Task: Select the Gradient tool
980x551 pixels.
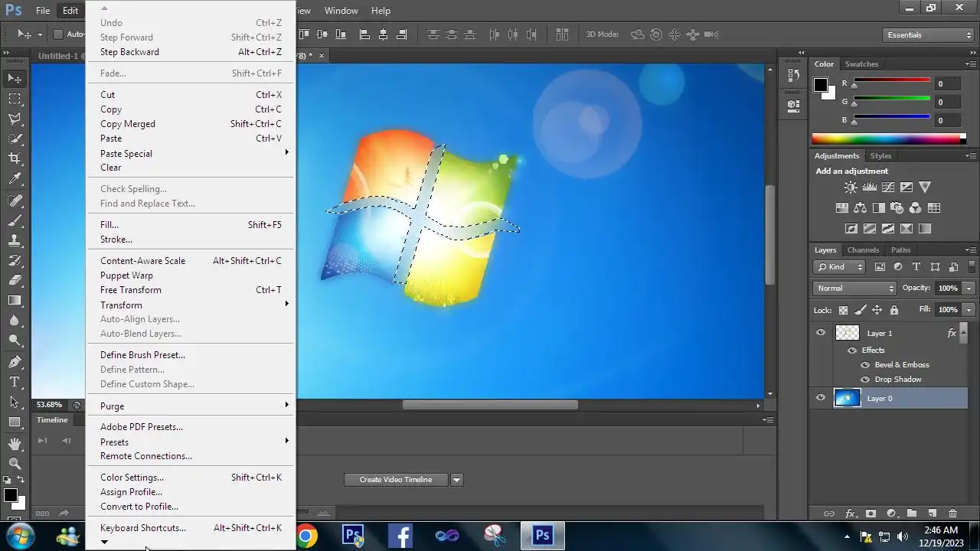Action: pyautogui.click(x=15, y=301)
